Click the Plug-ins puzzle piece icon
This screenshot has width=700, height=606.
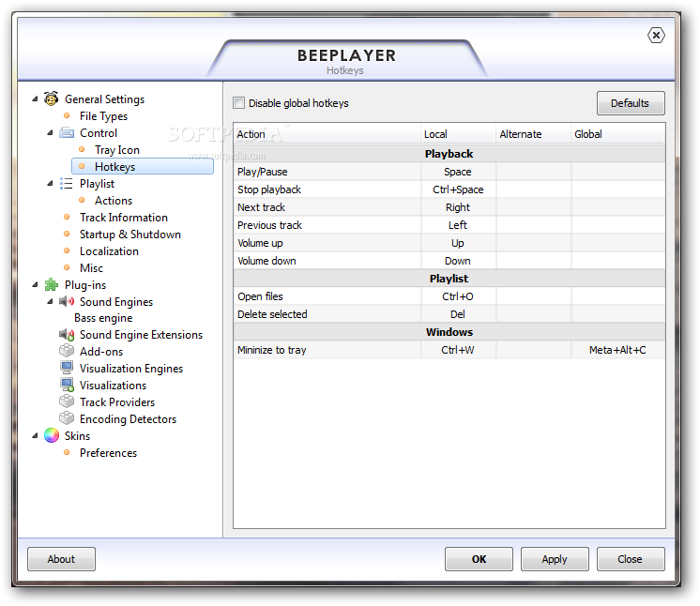click(x=52, y=284)
